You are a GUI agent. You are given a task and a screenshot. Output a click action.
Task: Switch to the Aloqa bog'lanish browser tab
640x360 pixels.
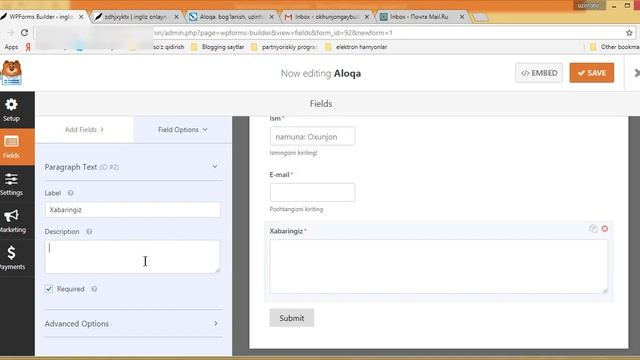coord(231,17)
